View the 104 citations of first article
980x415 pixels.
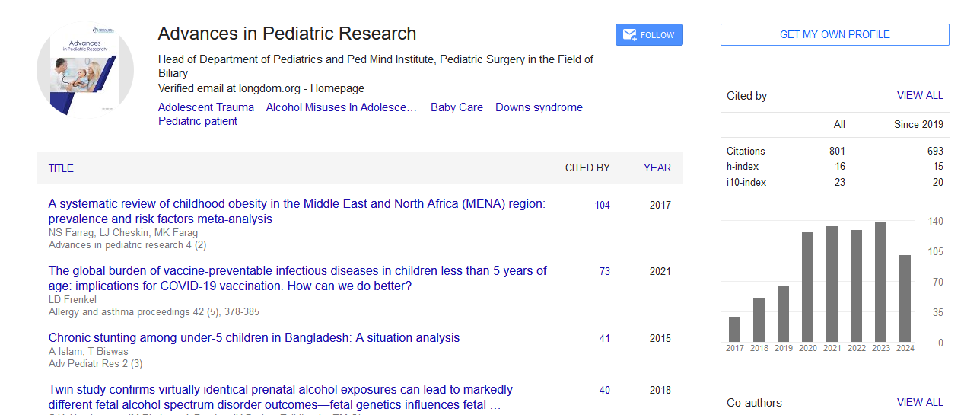click(x=602, y=205)
